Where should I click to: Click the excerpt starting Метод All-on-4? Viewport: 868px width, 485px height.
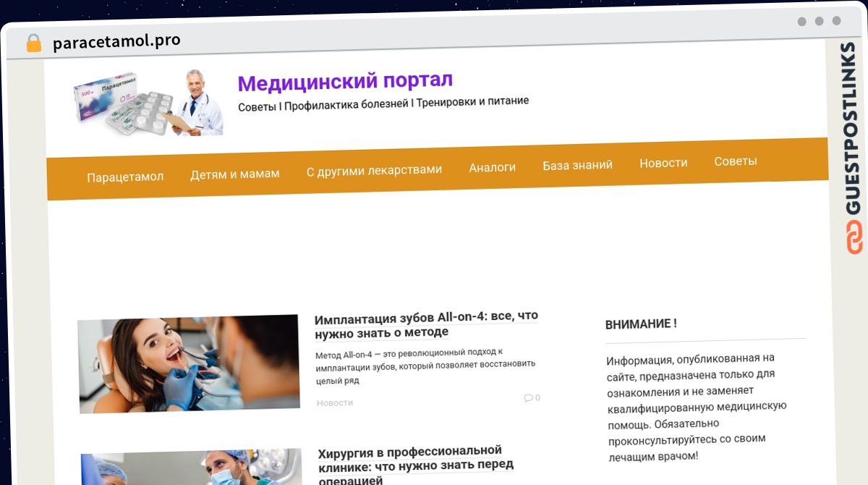[425, 366]
